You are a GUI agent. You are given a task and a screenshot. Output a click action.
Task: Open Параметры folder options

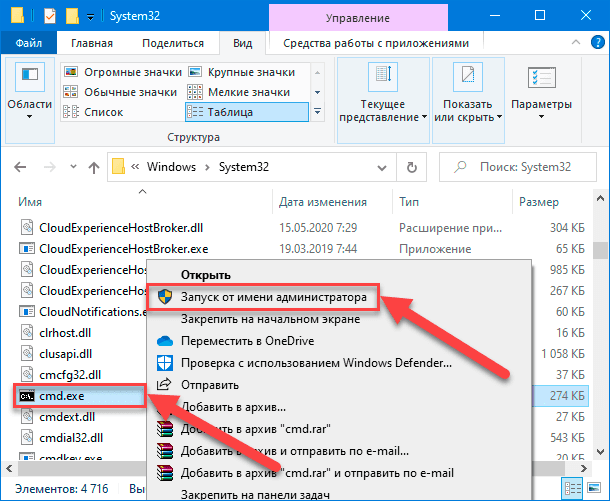click(541, 93)
